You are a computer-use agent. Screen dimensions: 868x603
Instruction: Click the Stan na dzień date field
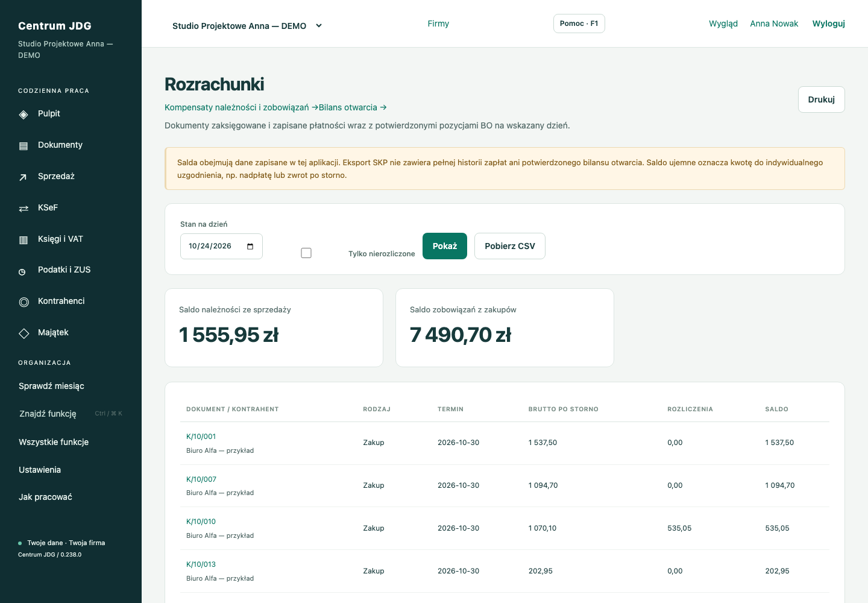[x=221, y=246]
